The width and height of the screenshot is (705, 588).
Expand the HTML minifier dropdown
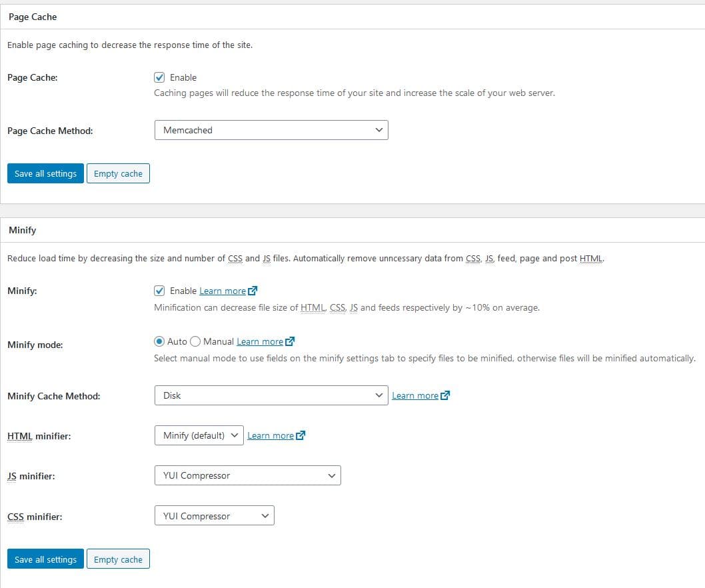199,435
